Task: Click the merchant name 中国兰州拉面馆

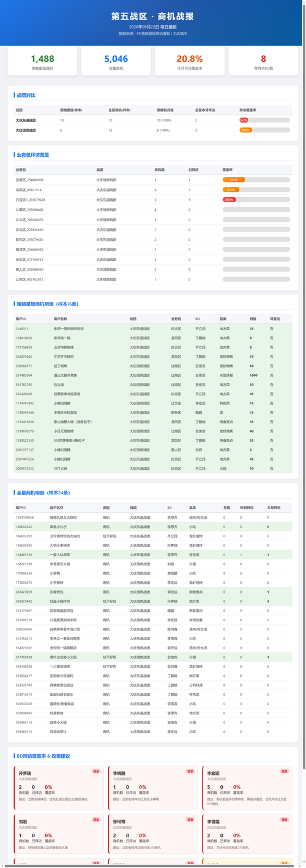Action: pyautogui.click(x=65, y=412)
